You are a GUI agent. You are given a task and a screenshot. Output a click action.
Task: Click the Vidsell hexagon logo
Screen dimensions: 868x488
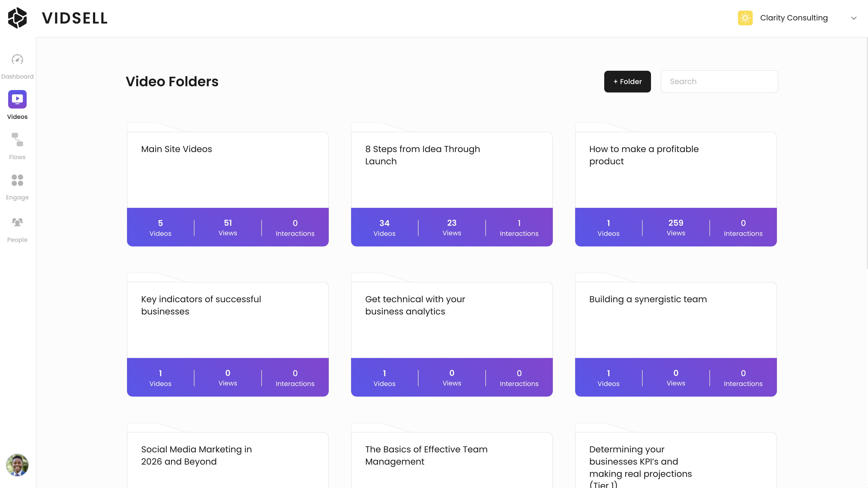coord(17,18)
